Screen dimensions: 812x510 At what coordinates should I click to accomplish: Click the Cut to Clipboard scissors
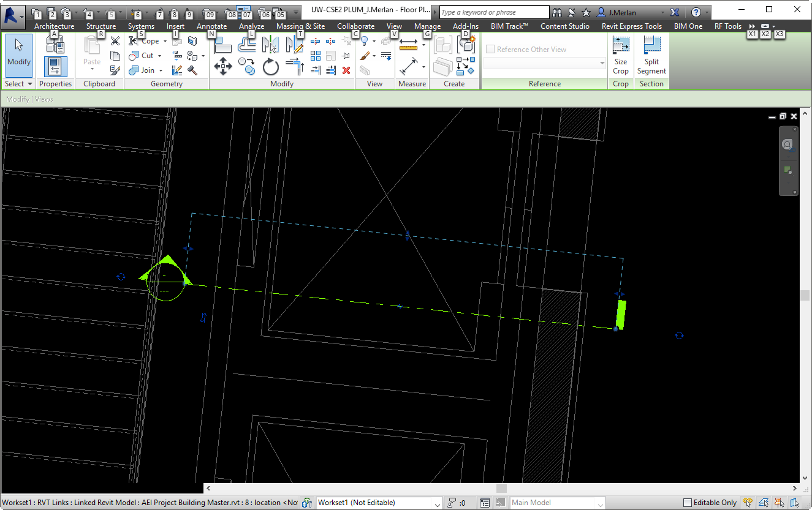[x=115, y=41]
